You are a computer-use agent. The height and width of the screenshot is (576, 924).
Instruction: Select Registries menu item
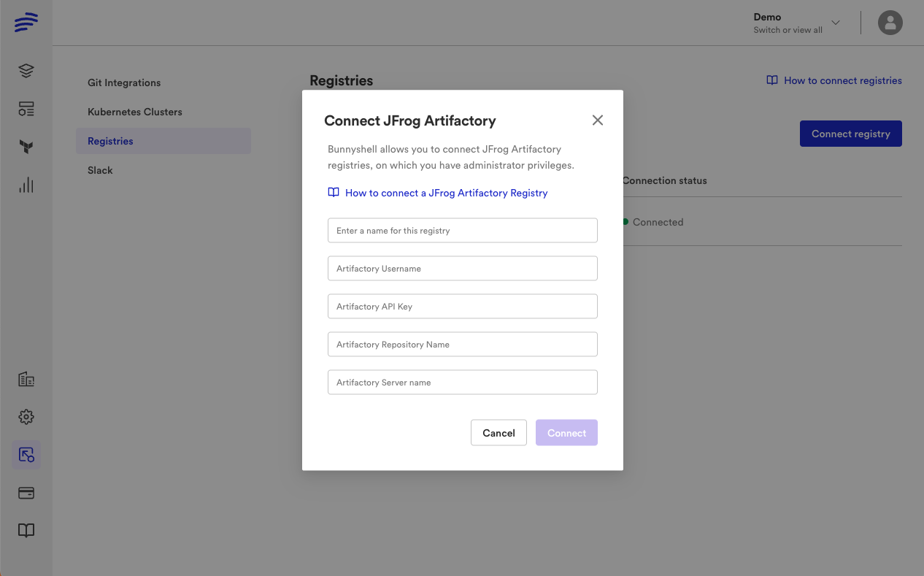coord(163,141)
